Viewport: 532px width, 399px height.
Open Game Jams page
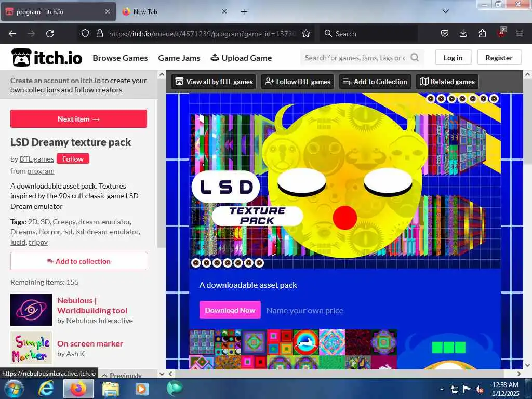[x=179, y=58]
